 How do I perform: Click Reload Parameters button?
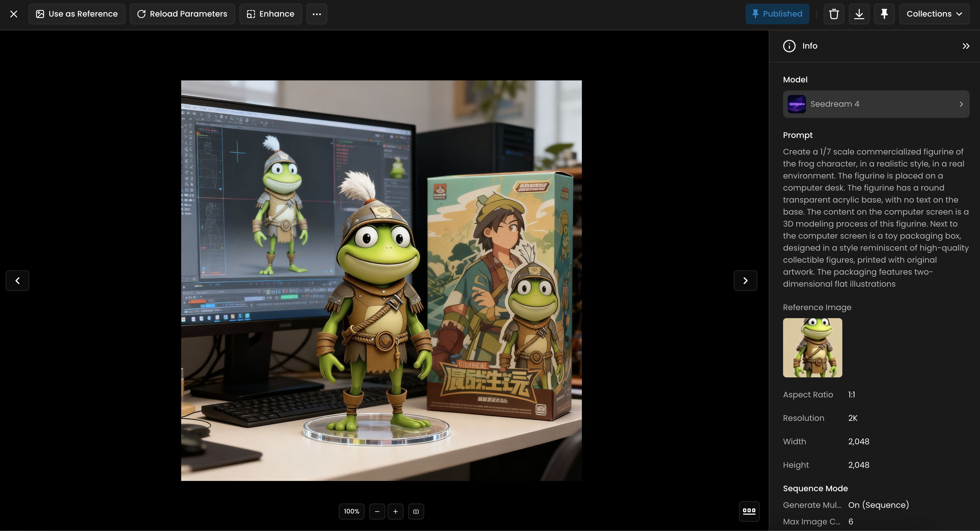pos(182,14)
